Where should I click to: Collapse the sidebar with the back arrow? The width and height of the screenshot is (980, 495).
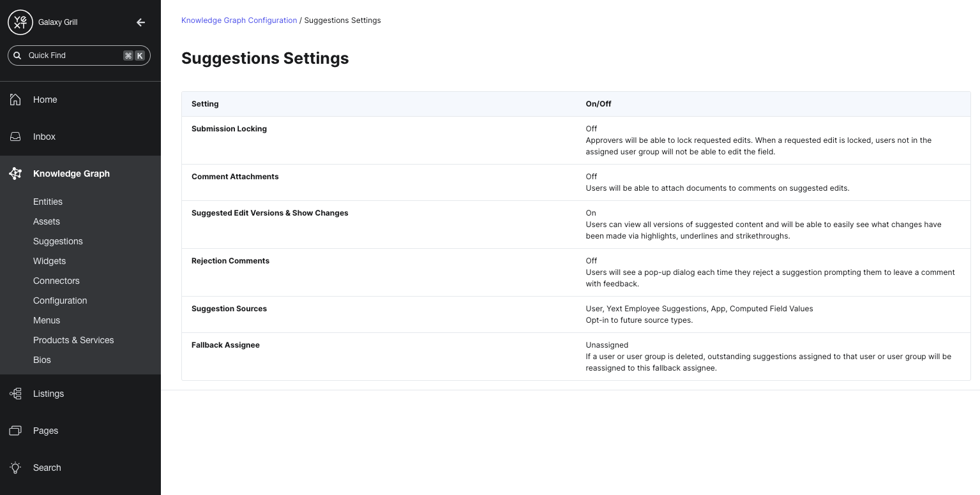[x=140, y=22]
